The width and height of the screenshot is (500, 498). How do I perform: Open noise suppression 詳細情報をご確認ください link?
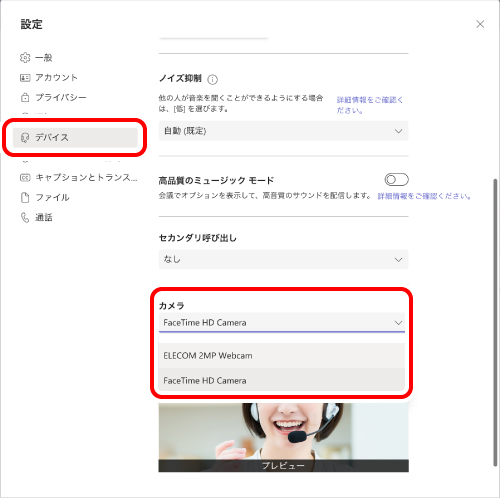(x=370, y=105)
